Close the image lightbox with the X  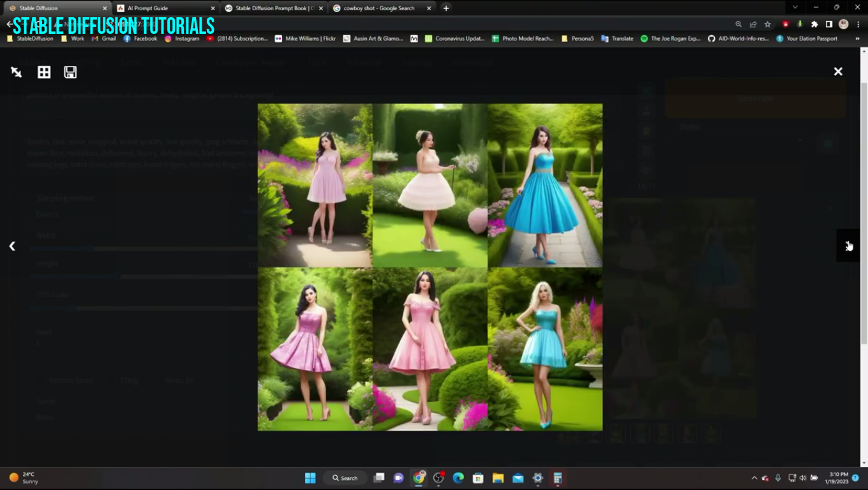pyautogui.click(x=838, y=71)
